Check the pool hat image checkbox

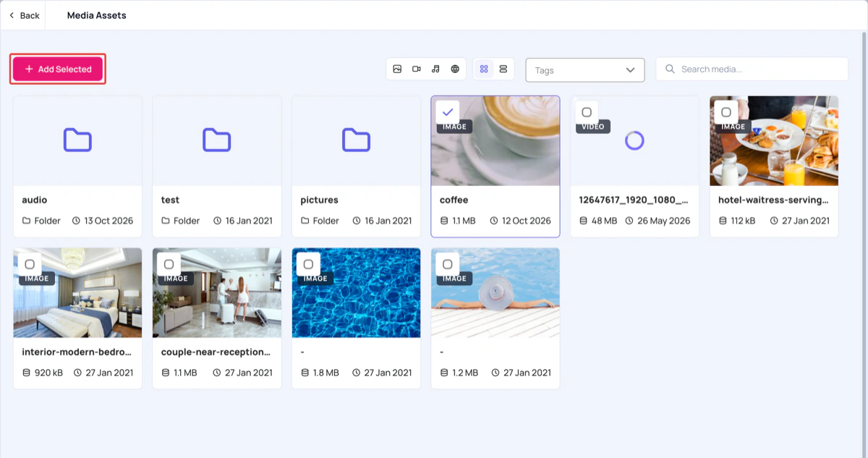(x=447, y=264)
